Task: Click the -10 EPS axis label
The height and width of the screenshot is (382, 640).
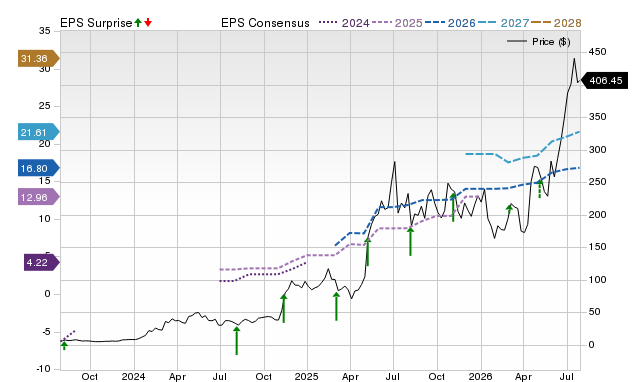Action: click(x=43, y=369)
